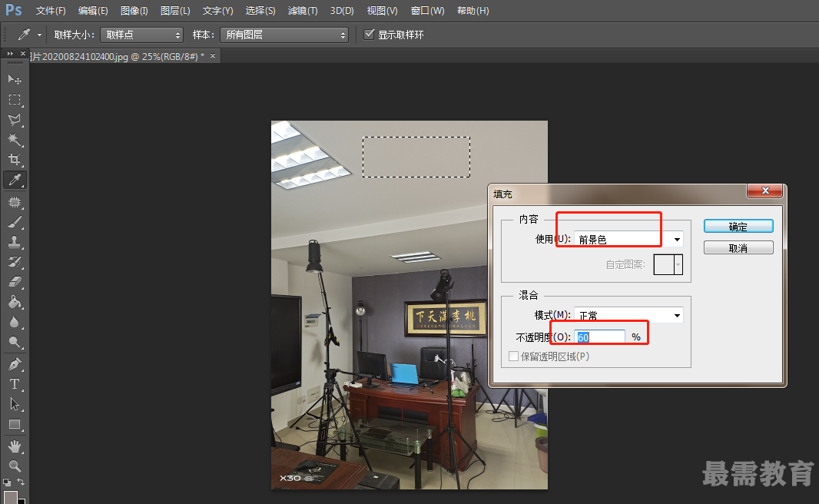Select the Paint Bucket tool
The image size is (819, 504).
[x=15, y=302]
